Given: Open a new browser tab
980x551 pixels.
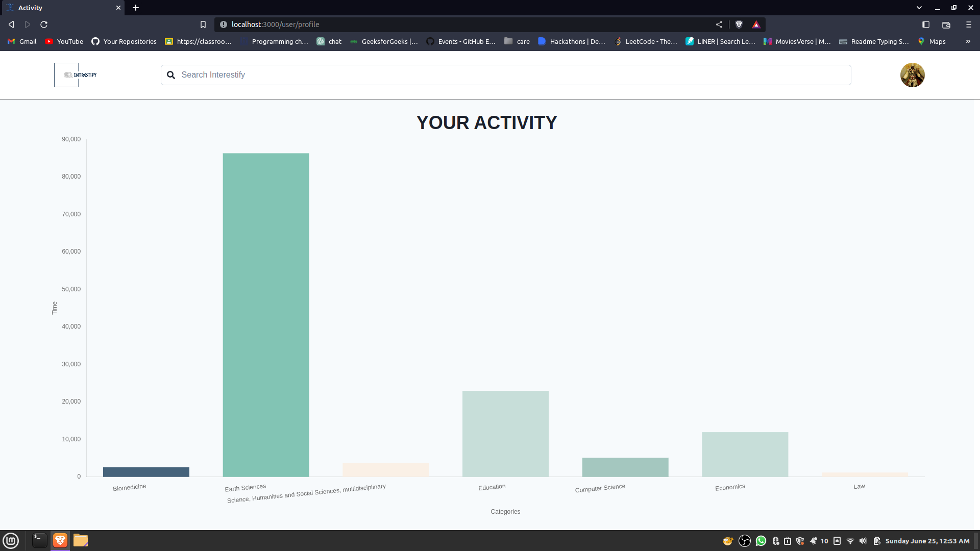Looking at the screenshot, I should (x=136, y=8).
